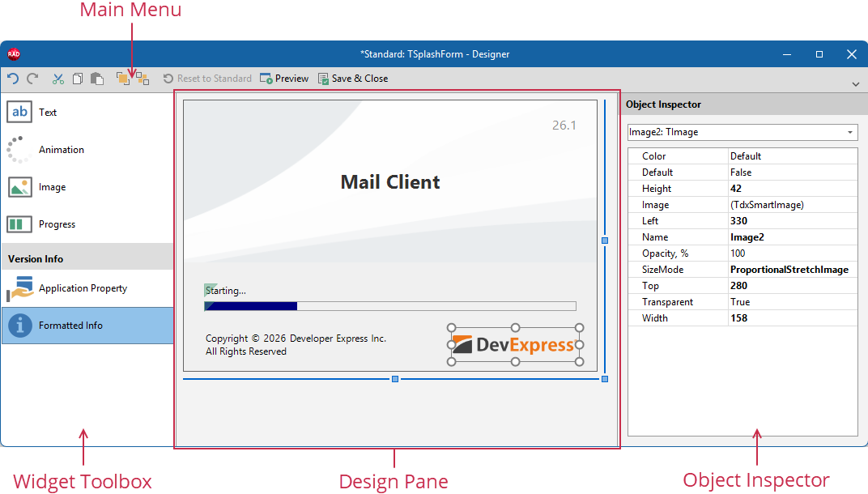This screenshot has width=868, height=494.
Task: Expand the toolbar overflow chevron
Action: coord(856,84)
